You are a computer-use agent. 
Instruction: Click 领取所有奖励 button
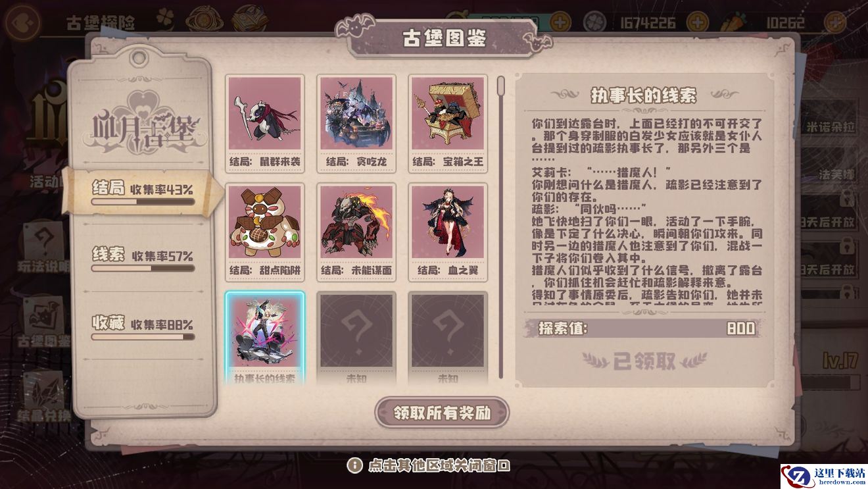(442, 413)
